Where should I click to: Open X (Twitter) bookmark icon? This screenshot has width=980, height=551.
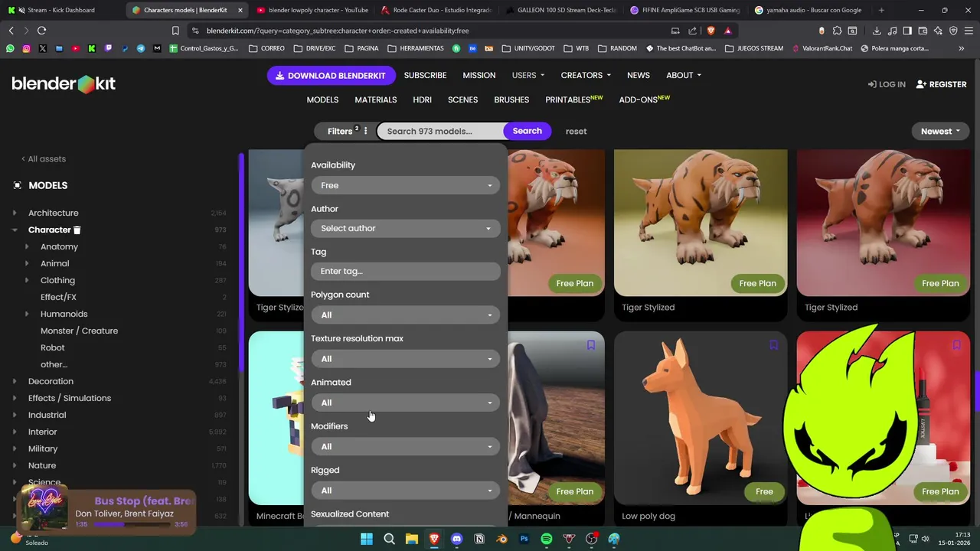[x=42, y=48]
